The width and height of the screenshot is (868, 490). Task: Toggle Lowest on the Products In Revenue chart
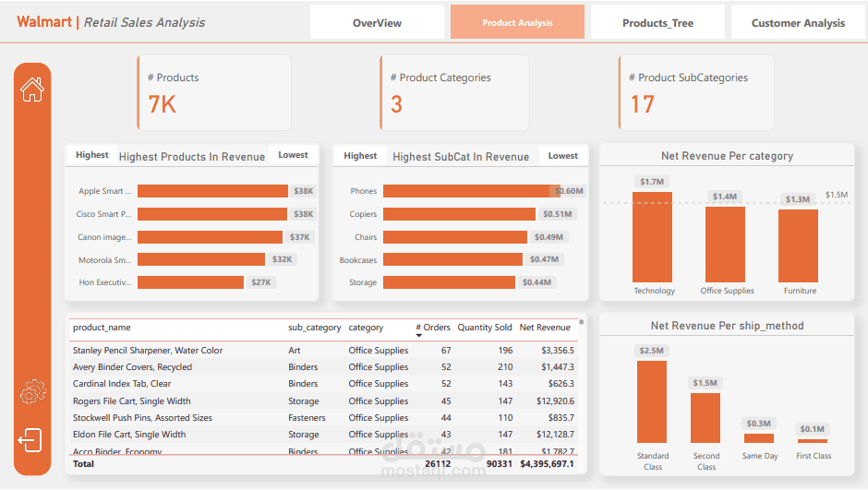tap(293, 155)
